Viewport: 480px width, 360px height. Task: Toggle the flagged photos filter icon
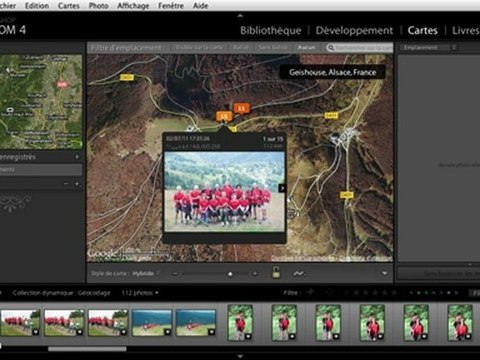[310, 292]
